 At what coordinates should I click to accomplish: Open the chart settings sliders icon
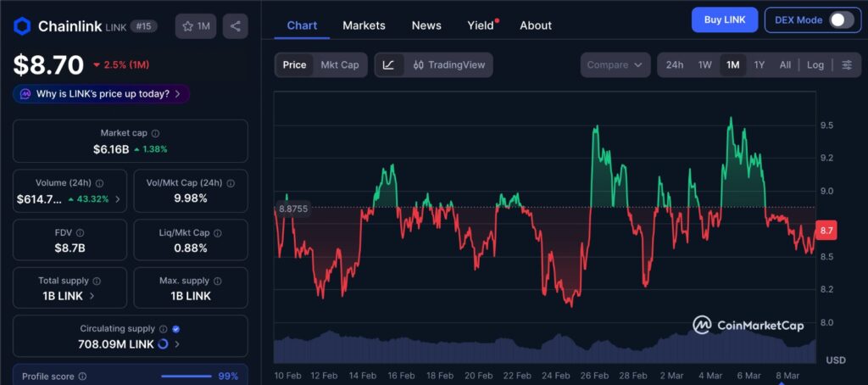(847, 64)
